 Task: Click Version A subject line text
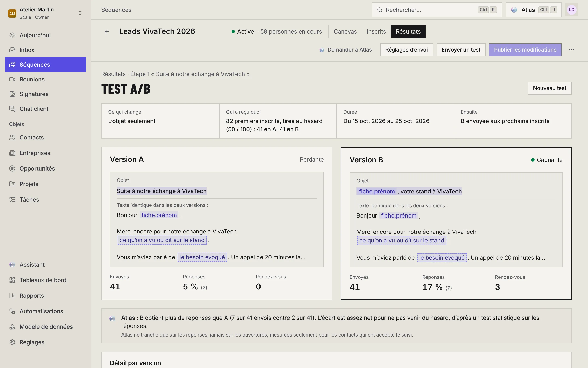(x=161, y=191)
